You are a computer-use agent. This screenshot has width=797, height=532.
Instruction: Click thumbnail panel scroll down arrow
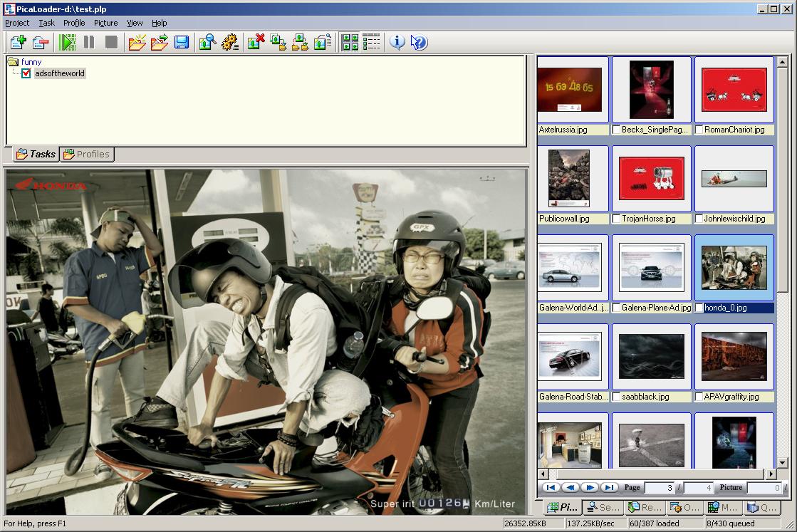[783, 463]
